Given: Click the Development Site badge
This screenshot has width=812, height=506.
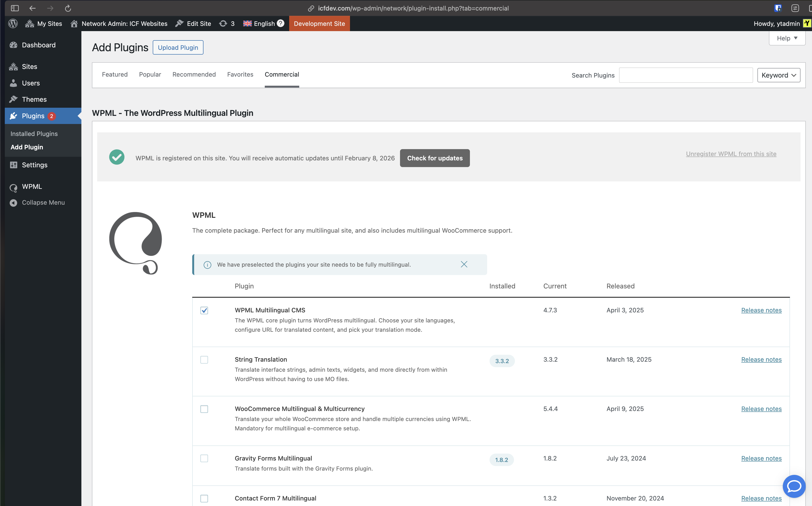Looking at the screenshot, I should (319, 23).
